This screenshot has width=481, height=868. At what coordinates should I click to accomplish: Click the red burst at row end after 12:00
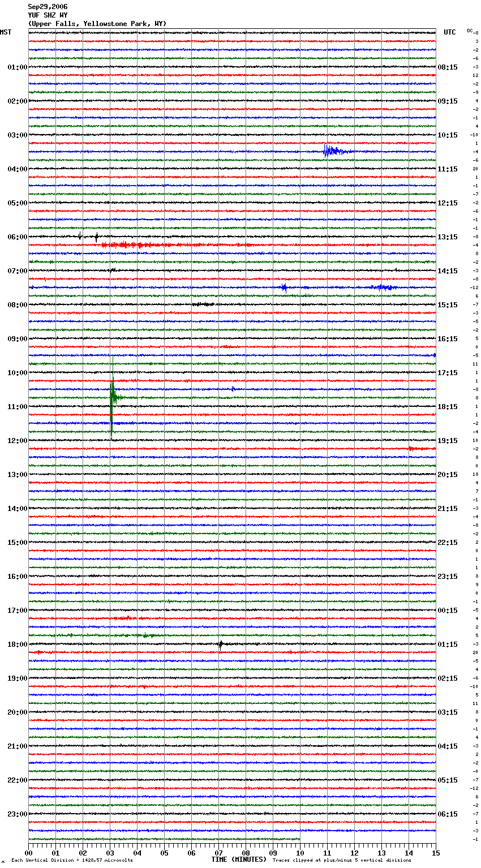pyautogui.click(x=422, y=449)
